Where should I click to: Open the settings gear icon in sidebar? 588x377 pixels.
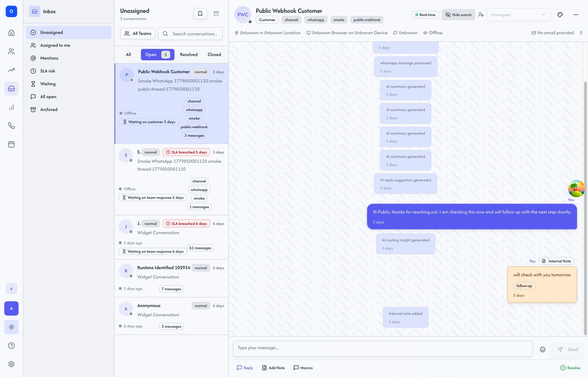click(11, 364)
